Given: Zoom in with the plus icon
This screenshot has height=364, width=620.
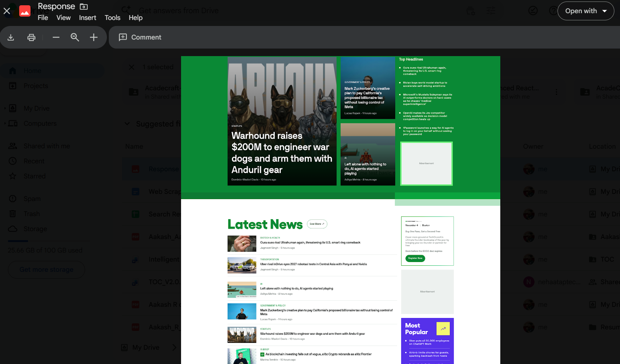Looking at the screenshot, I should point(94,37).
